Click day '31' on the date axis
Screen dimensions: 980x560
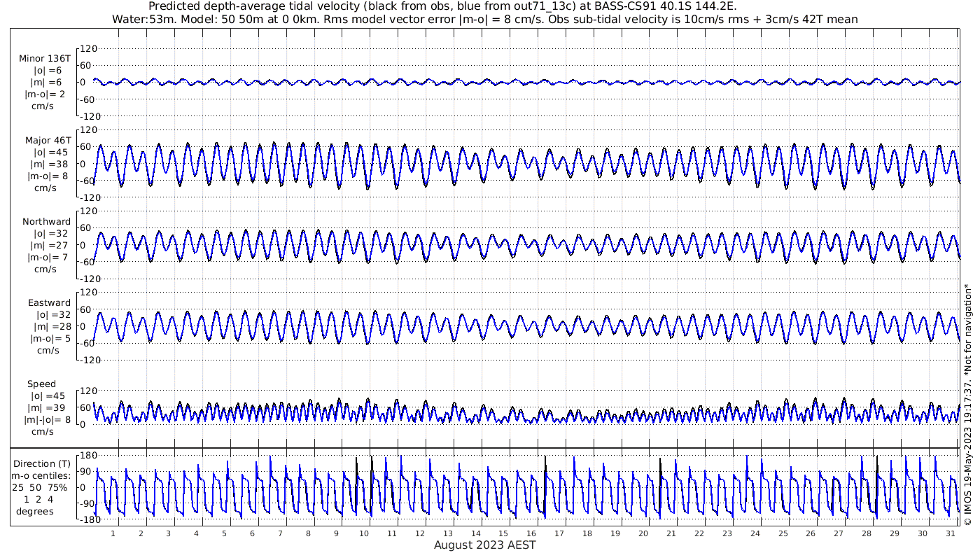click(x=951, y=533)
